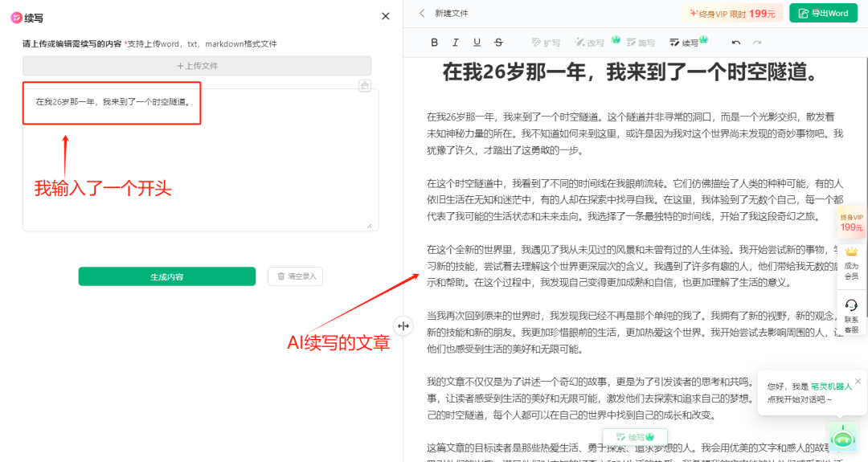Image resolution: width=868 pixels, height=462 pixels.
Task: Click the clear icon above the text box
Action: [365, 85]
